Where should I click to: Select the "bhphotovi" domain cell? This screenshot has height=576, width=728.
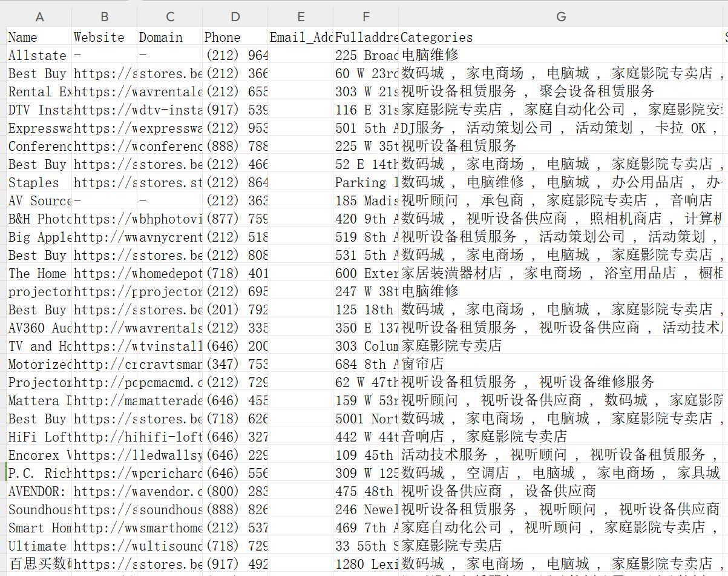point(170,219)
